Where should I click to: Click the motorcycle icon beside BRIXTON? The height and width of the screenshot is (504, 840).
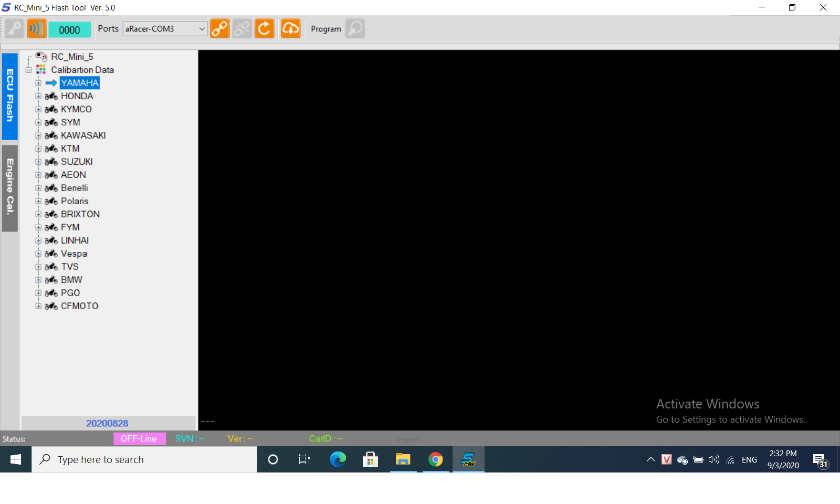51,214
